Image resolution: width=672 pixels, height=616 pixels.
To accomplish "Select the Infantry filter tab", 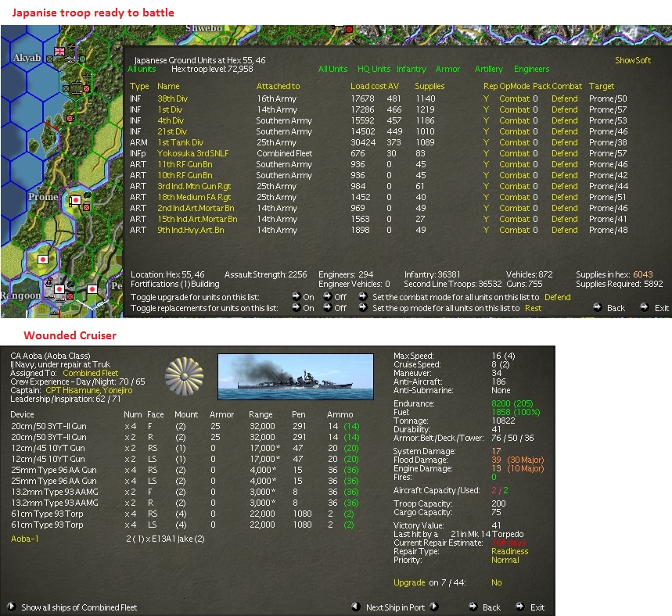I will click(x=411, y=69).
